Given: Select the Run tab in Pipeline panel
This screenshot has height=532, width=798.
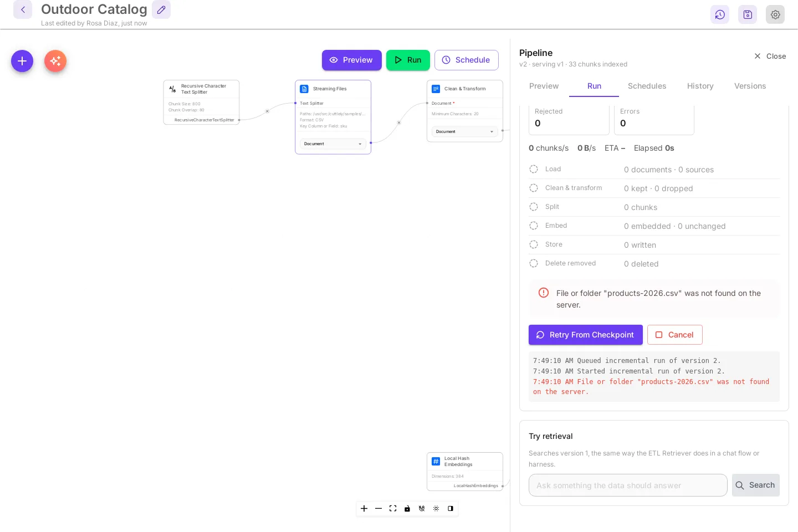Looking at the screenshot, I should [x=595, y=86].
